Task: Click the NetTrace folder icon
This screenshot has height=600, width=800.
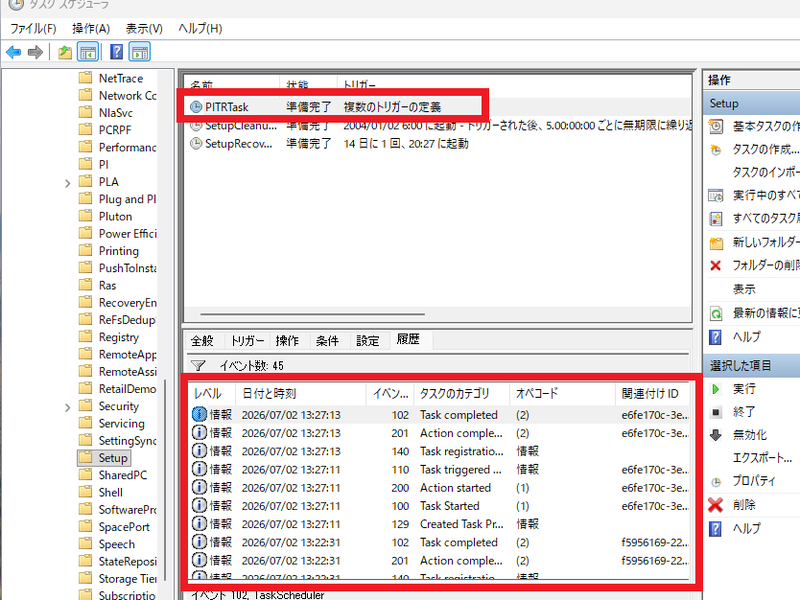Action: click(85, 78)
